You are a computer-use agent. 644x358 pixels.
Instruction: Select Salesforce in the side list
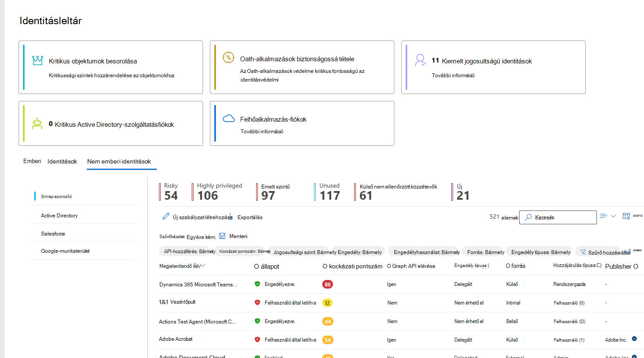[x=82, y=233]
